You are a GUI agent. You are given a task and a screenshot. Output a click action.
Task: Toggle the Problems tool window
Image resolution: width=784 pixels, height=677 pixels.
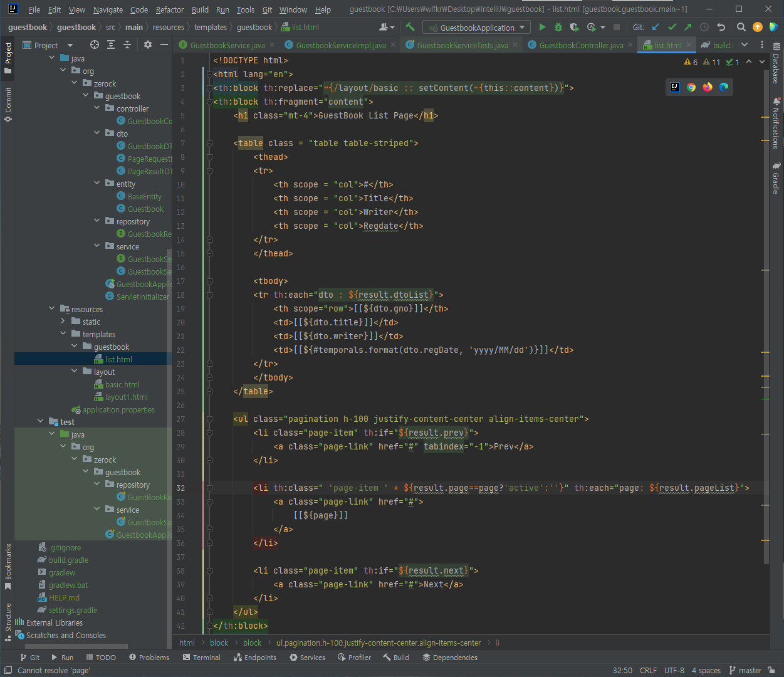click(149, 658)
